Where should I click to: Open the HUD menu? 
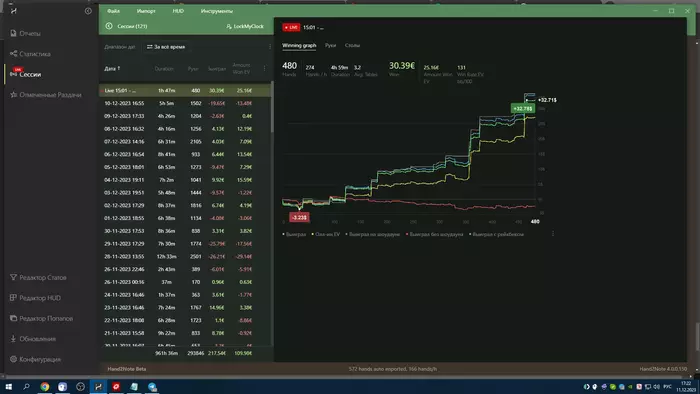tap(178, 11)
